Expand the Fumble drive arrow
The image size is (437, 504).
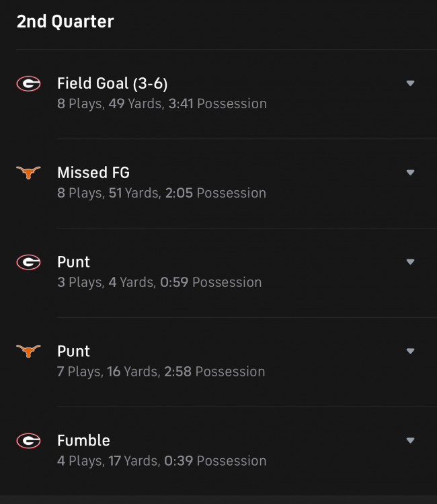(410, 441)
